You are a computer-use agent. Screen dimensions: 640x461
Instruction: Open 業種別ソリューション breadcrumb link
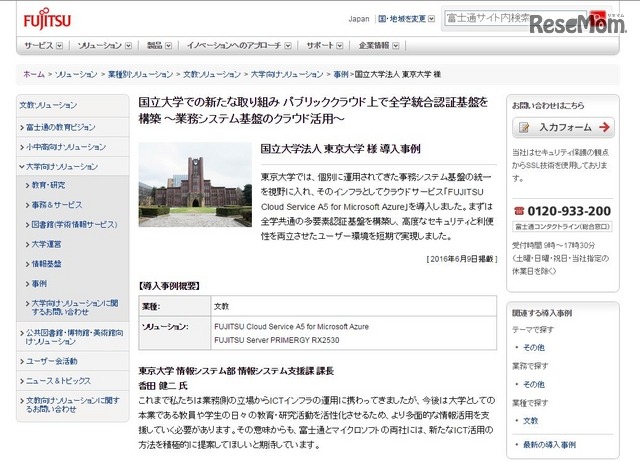(x=140, y=74)
